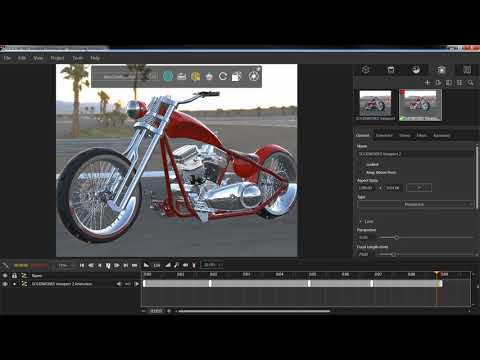Screen dimensions: 480x360
Task: Click the orange playhead marker on timeline
Action: tap(437, 274)
